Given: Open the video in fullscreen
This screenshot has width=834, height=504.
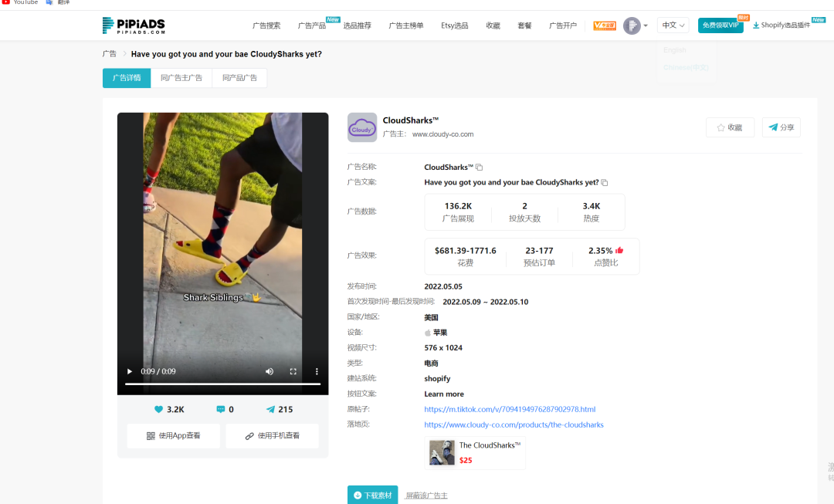Looking at the screenshot, I should click(293, 371).
